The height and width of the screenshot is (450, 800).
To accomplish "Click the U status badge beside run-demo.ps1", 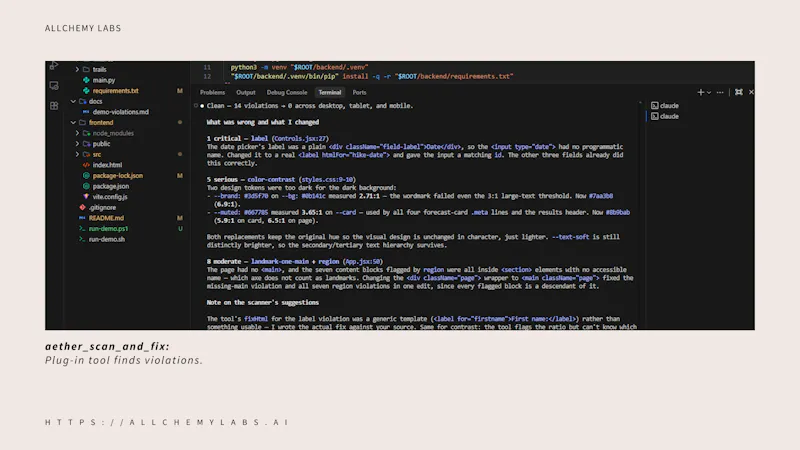I will [x=180, y=229].
